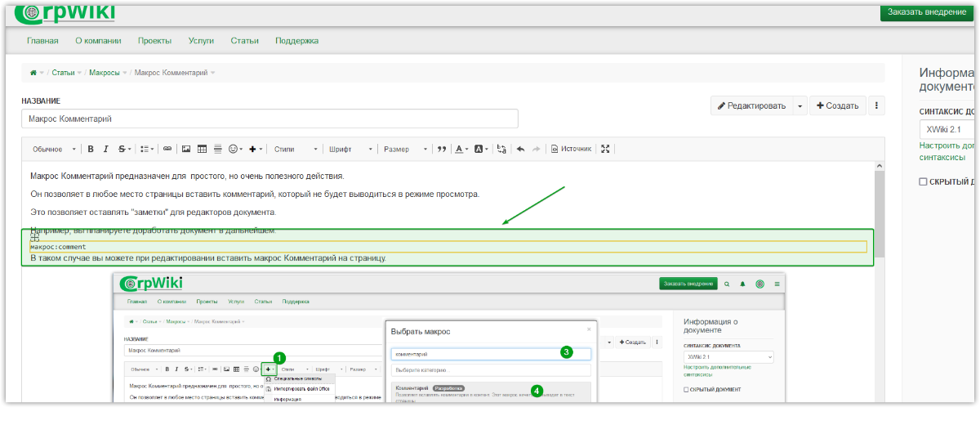Apply italic formatting
The height and width of the screenshot is (425, 980).
click(x=105, y=150)
